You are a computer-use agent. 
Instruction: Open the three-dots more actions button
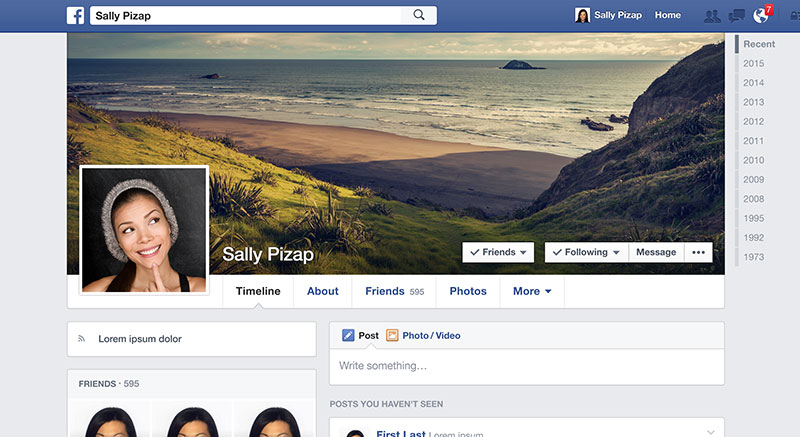point(698,252)
